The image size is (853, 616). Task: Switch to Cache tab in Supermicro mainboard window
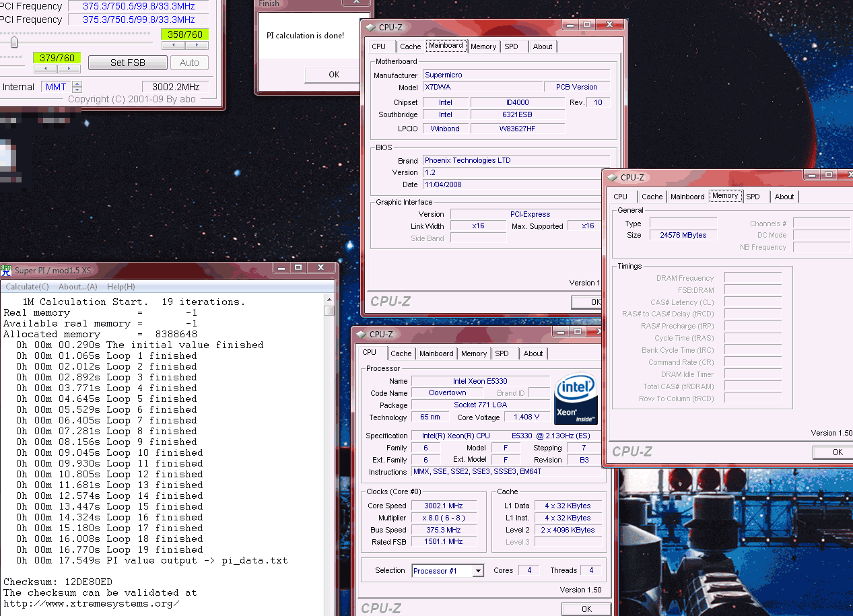click(410, 46)
